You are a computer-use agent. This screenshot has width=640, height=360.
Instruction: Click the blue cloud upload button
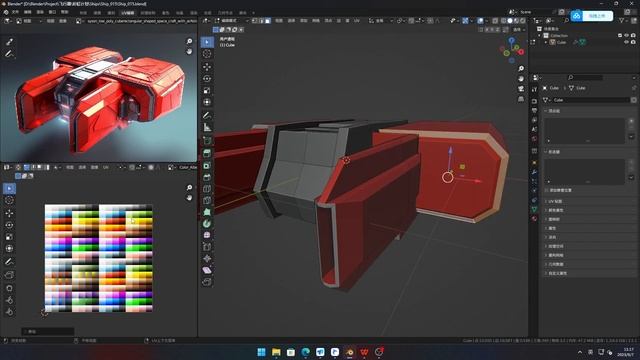pos(592,16)
